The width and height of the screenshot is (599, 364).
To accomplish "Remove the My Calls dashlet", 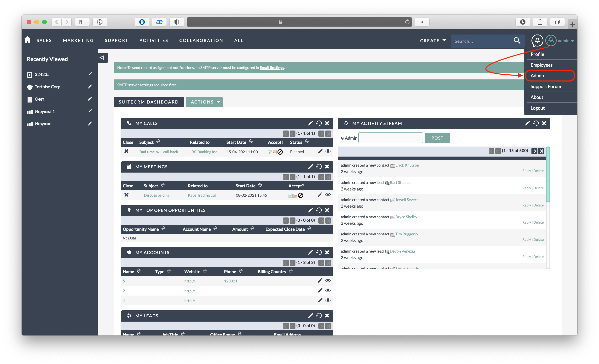I will click(327, 123).
